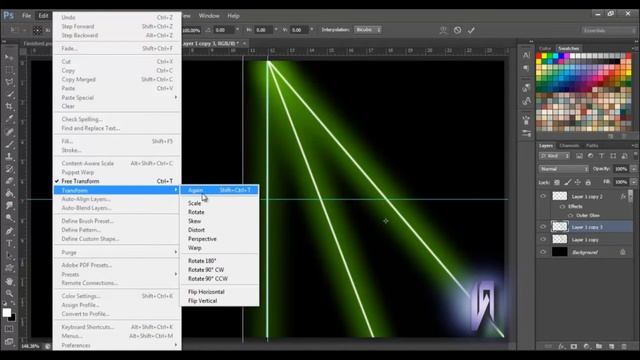
Task: Open the Fill slider arrow
Action: point(633,182)
